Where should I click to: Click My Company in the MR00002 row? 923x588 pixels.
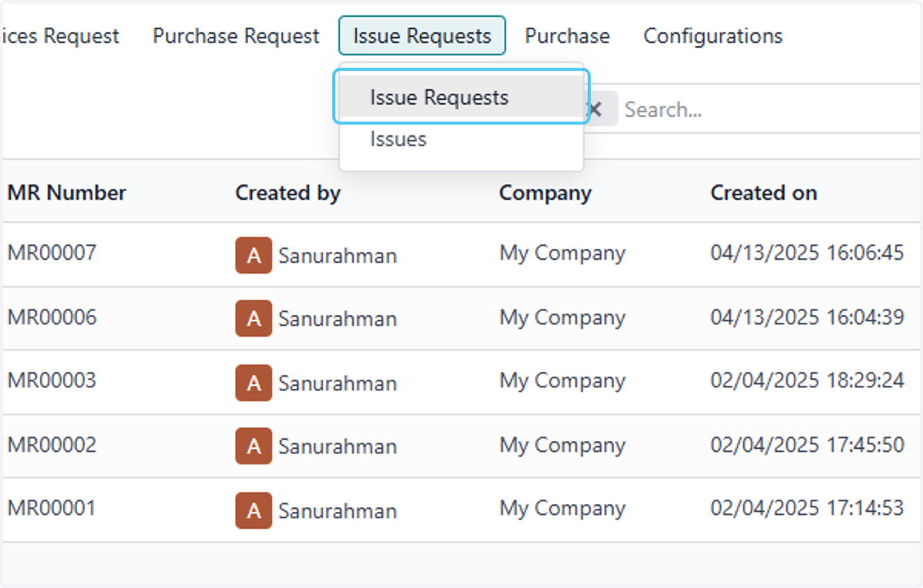pos(563,445)
